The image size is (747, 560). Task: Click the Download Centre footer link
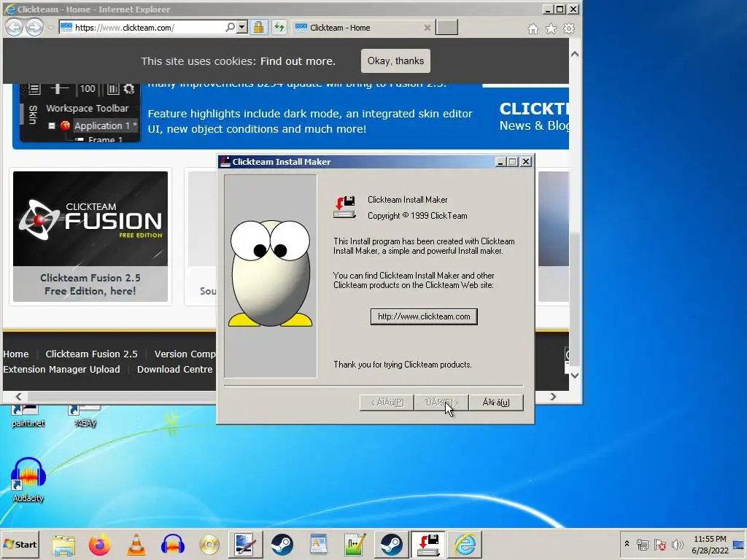[x=175, y=369]
